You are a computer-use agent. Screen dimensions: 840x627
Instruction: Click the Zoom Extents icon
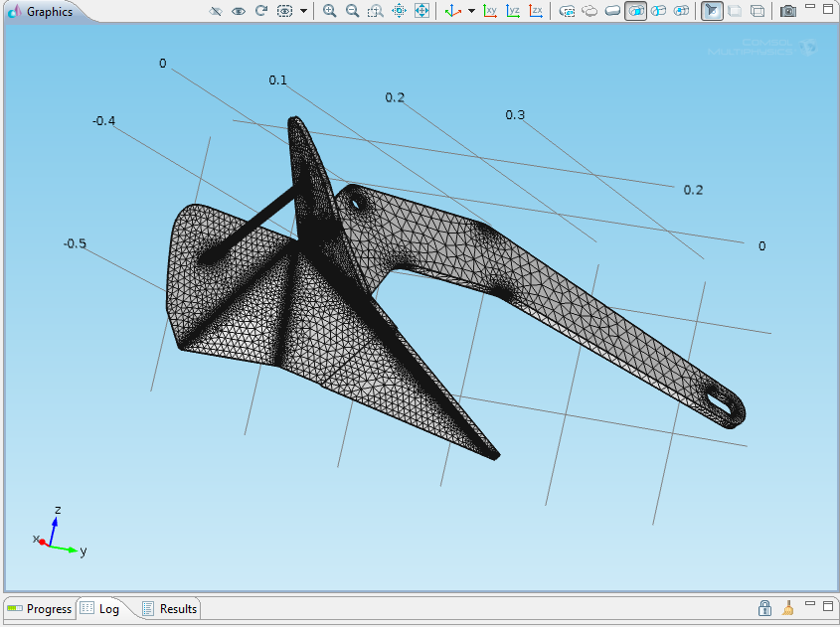[422, 11]
